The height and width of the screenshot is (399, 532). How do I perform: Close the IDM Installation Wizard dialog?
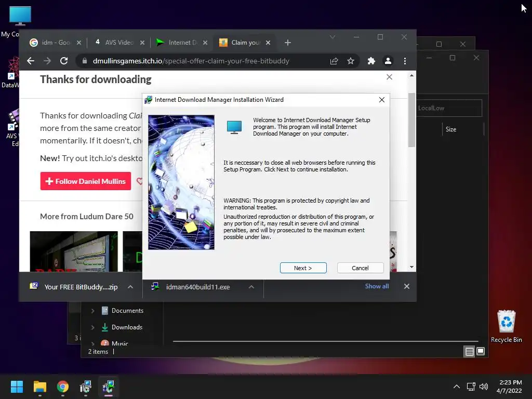coord(382,99)
